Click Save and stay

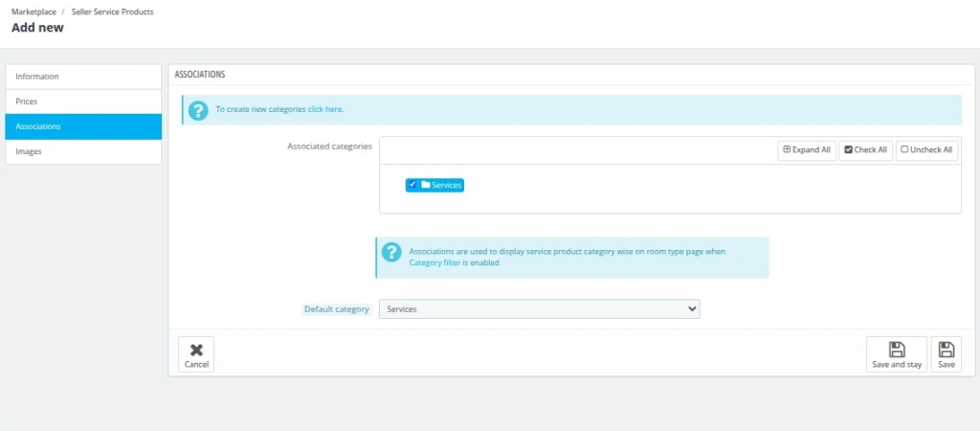(897, 354)
